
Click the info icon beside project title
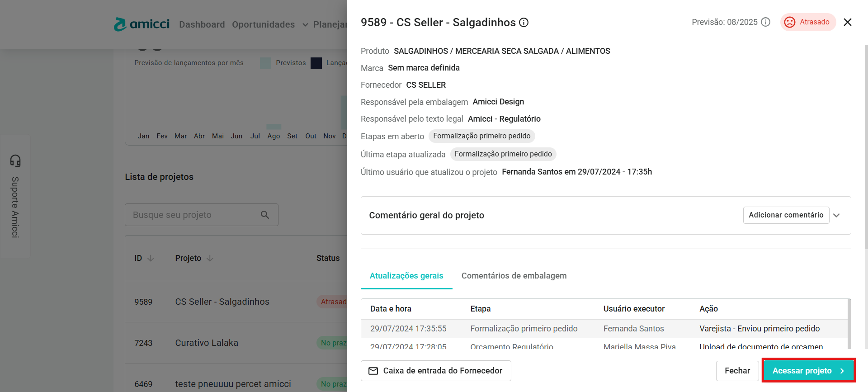pyautogui.click(x=524, y=23)
